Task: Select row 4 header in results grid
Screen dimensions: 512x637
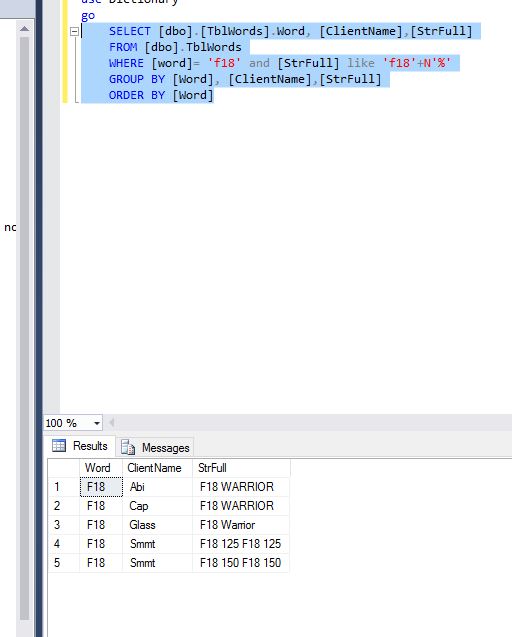Action: pos(64,544)
